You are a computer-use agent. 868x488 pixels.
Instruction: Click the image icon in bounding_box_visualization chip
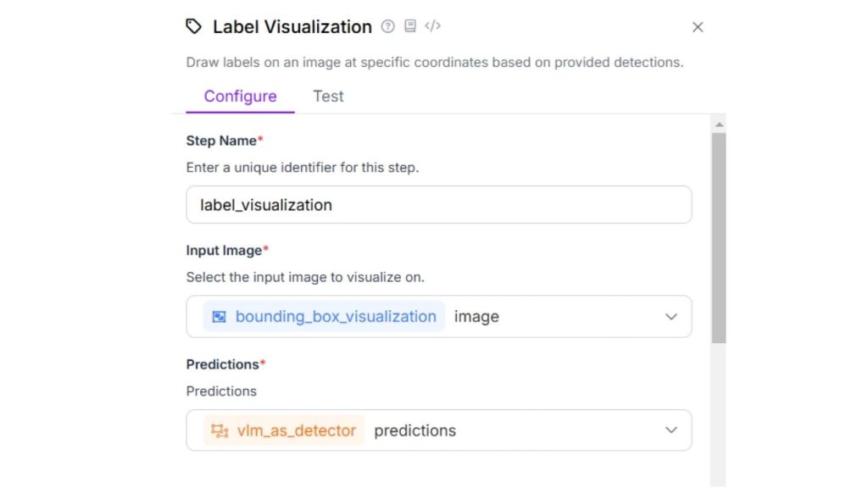pos(220,317)
